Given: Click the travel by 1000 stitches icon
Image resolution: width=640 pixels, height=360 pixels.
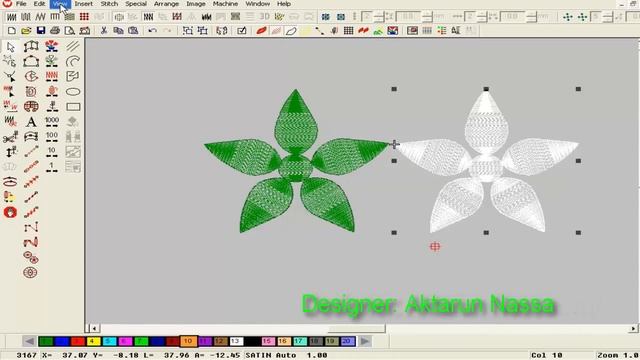Looking at the screenshot, I should (52, 122).
